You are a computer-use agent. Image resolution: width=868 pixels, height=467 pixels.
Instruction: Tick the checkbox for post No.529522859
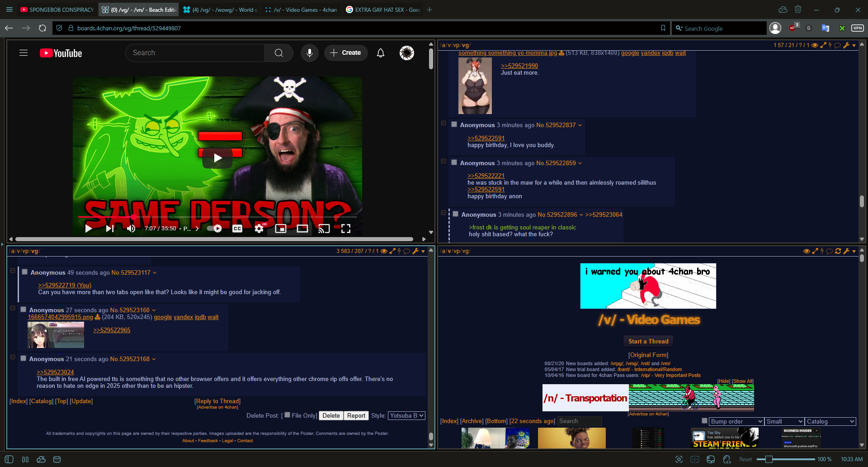click(x=454, y=162)
